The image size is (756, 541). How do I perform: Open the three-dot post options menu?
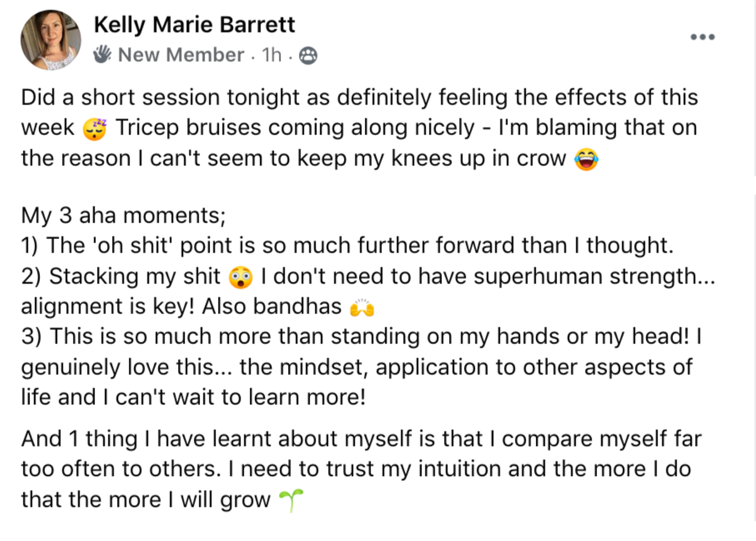(702, 37)
